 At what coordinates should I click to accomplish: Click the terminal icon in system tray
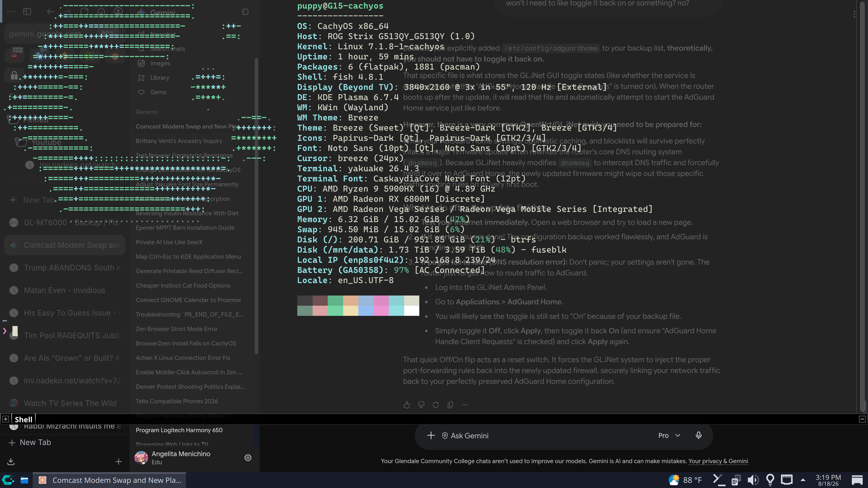point(719,480)
